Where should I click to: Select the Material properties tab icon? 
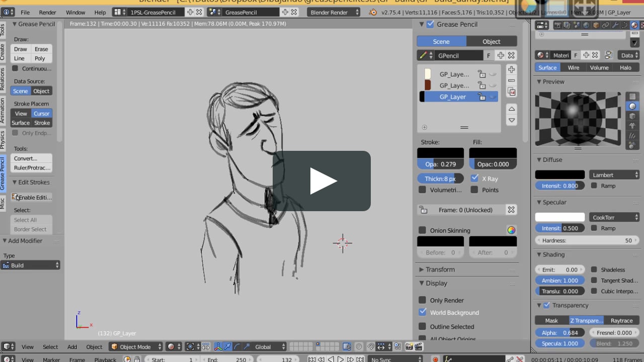point(634,25)
